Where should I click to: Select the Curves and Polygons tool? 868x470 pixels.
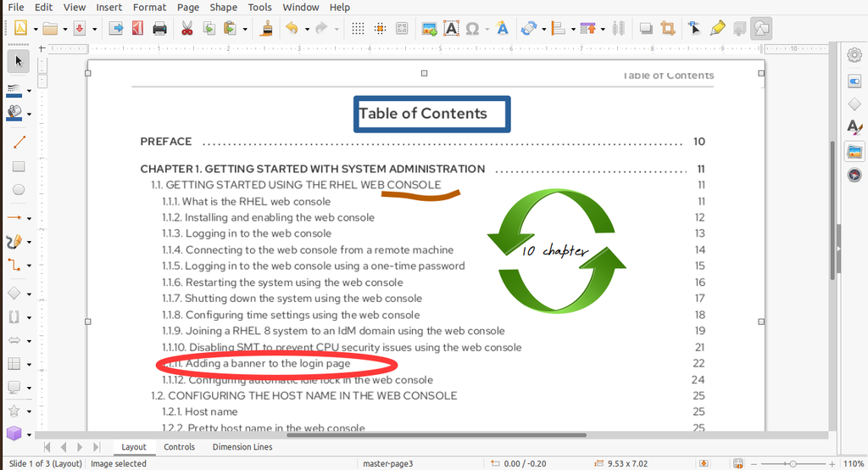tap(14, 241)
